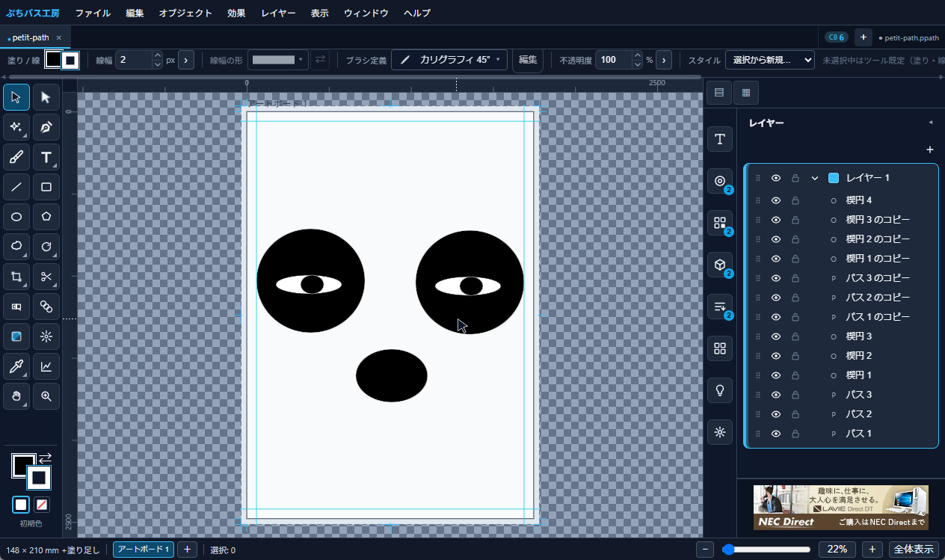Click the 全体表示 fit-all button
This screenshot has height=560, width=945.
pyautogui.click(x=914, y=550)
